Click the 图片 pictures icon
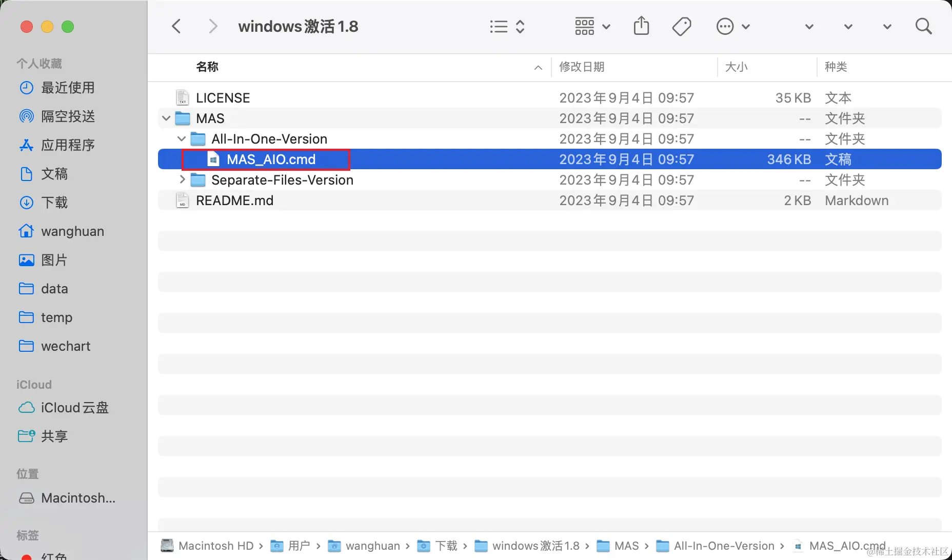952x560 pixels. tap(27, 260)
